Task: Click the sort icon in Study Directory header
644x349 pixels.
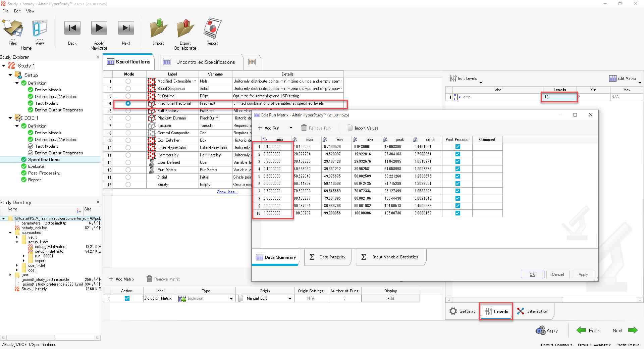Action: pos(78,210)
